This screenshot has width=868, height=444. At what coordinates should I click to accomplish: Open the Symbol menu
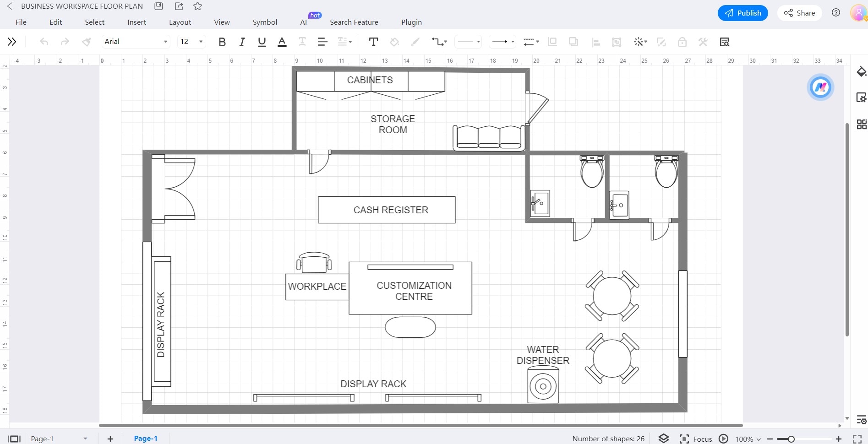click(265, 22)
